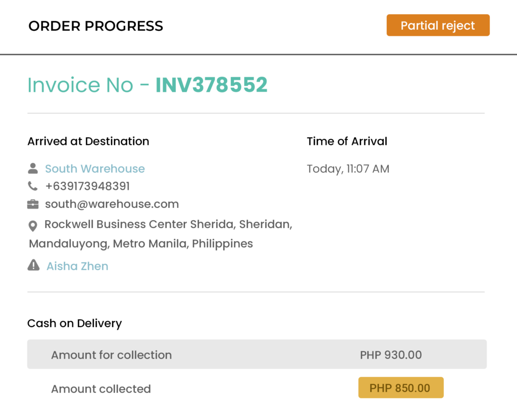Click the south@warehouse.com email address
This screenshot has width=517, height=420.
[112, 204]
